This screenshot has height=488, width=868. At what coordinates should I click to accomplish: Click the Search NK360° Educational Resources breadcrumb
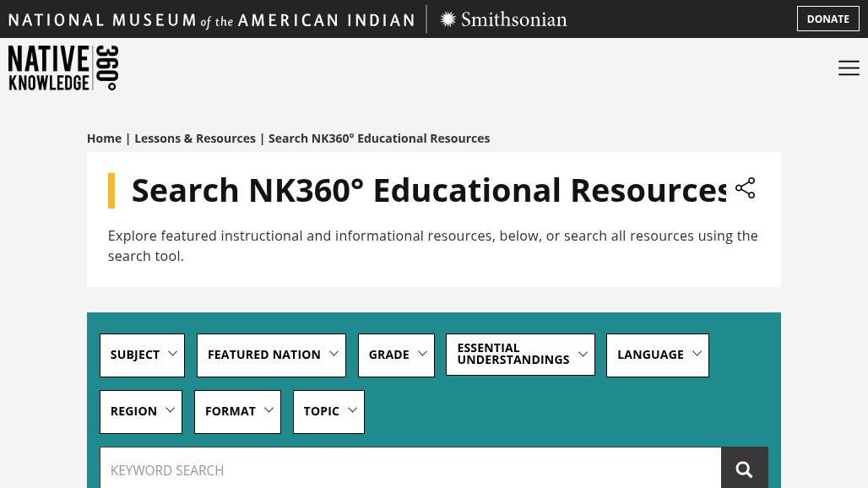378,138
